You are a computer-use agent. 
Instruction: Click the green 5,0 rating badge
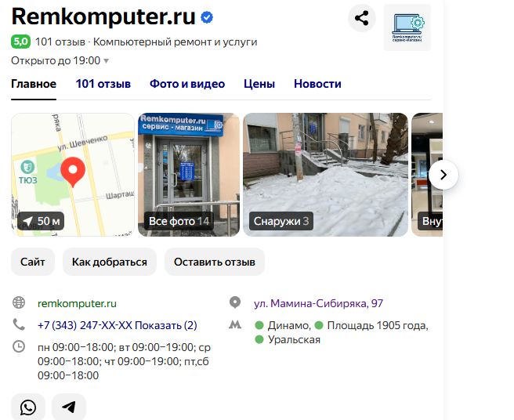point(20,42)
